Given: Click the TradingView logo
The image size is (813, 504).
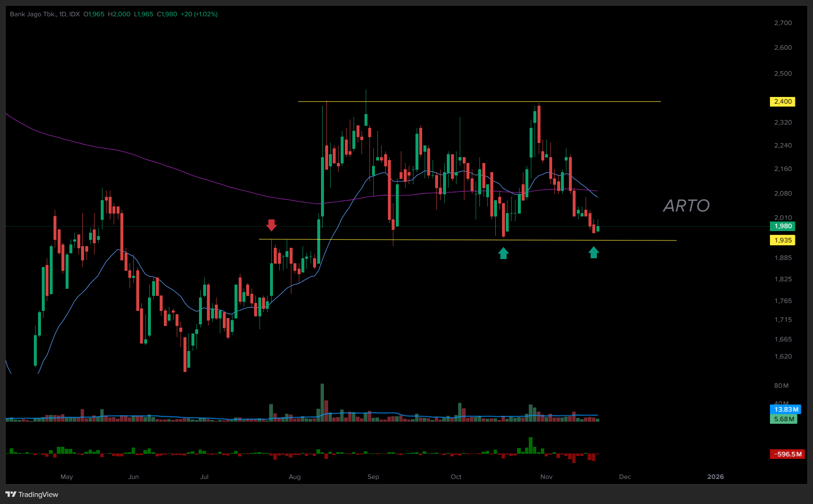Looking at the screenshot, I should pyautogui.click(x=32, y=494).
